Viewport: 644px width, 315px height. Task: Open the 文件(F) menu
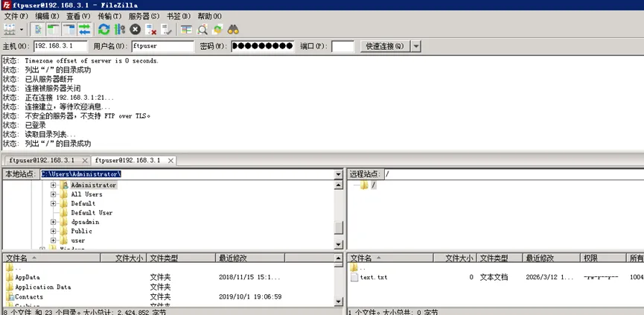[x=16, y=16]
